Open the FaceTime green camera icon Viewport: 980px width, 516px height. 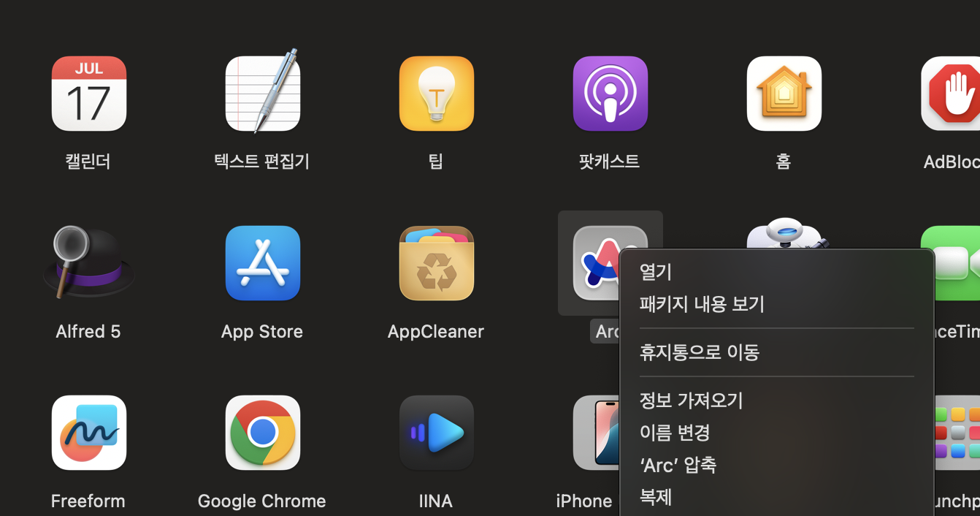pos(957,263)
